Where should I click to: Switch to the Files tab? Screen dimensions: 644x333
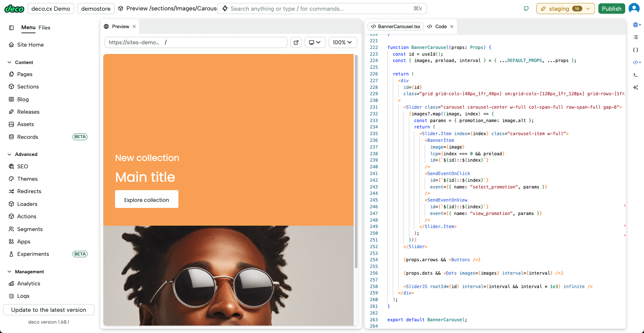point(44,27)
